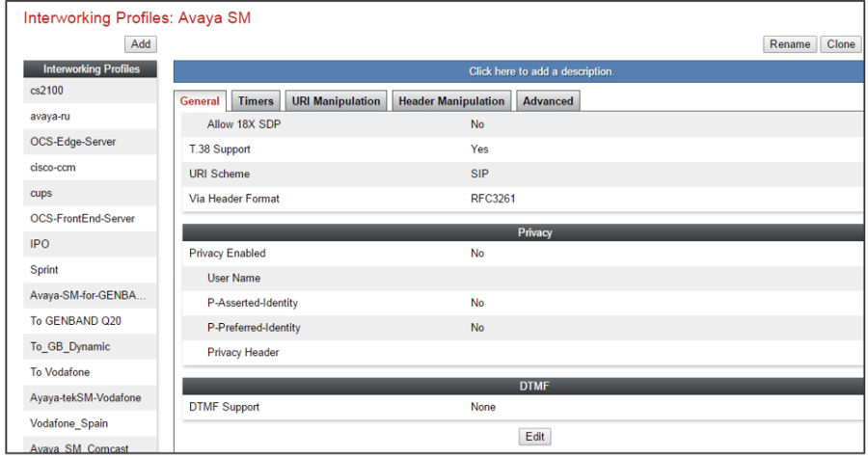Screen dimensions: 868x458
Task: Click the Via Header Format label
Action: pos(234,199)
